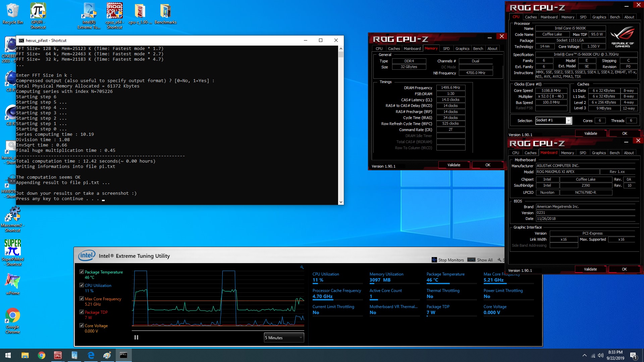
Task: Open the Benchmarks folder on the desktop
Action: pyautogui.click(x=165, y=13)
